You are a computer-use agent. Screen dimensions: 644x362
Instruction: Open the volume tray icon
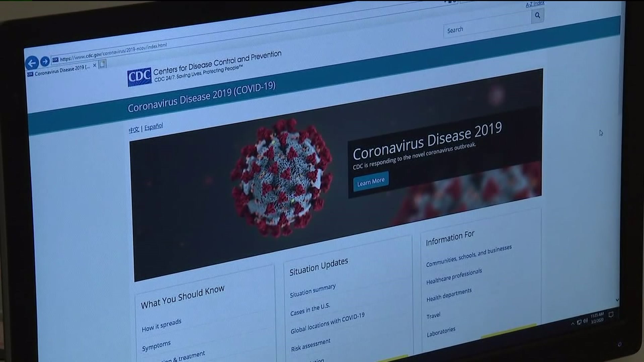[x=585, y=321]
